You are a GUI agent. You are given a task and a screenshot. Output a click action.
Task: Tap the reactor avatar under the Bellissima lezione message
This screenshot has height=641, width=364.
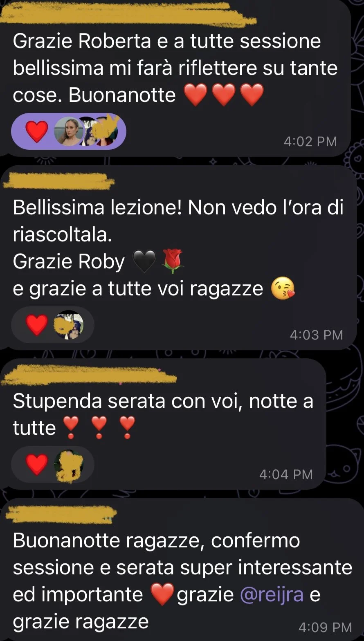pyautogui.click(x=69, y=325)
